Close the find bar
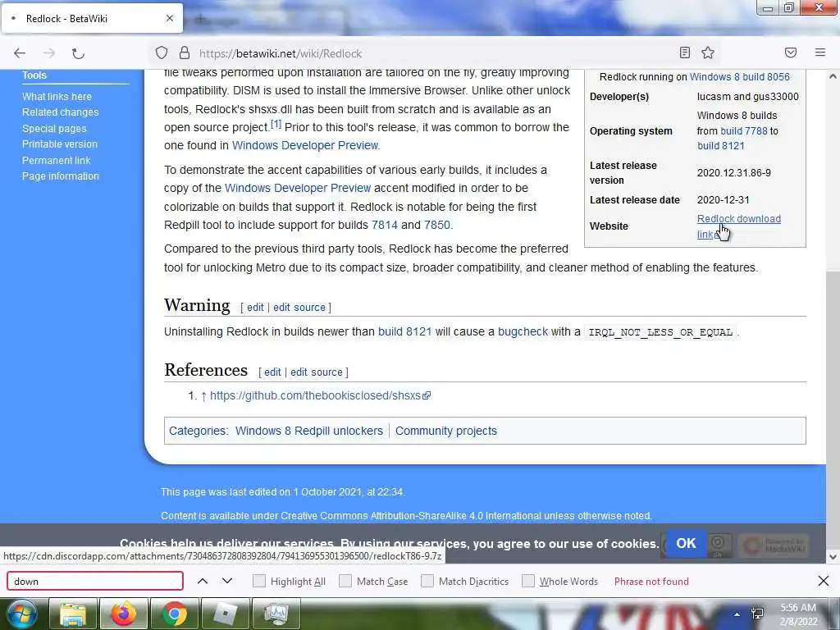840x630 pixels. (824, 581)
